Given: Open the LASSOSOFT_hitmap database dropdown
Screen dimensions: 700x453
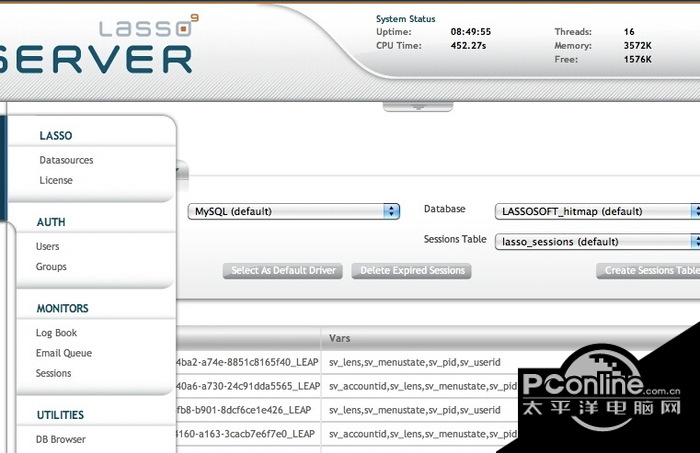Looking at the screenshot, I should (597, 211).
